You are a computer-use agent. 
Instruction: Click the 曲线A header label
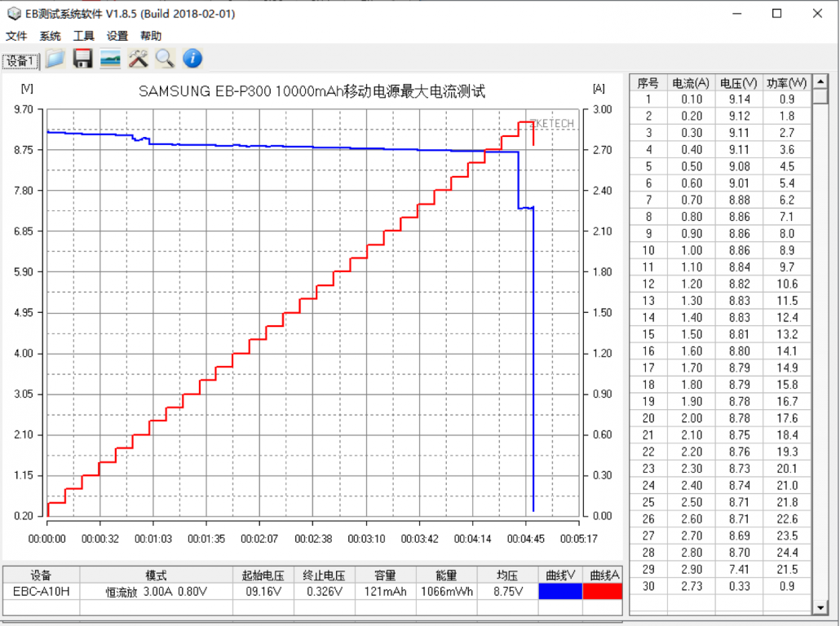pos(603,575)
